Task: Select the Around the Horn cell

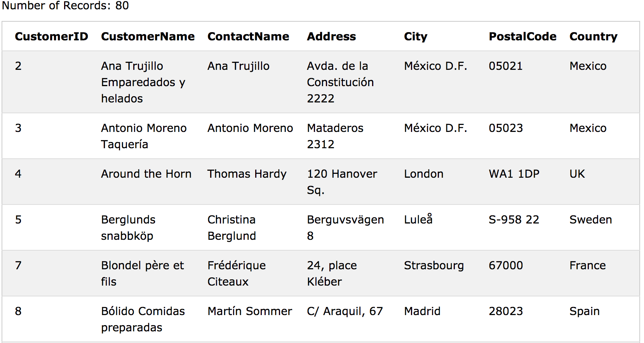Action: point(146,174)
